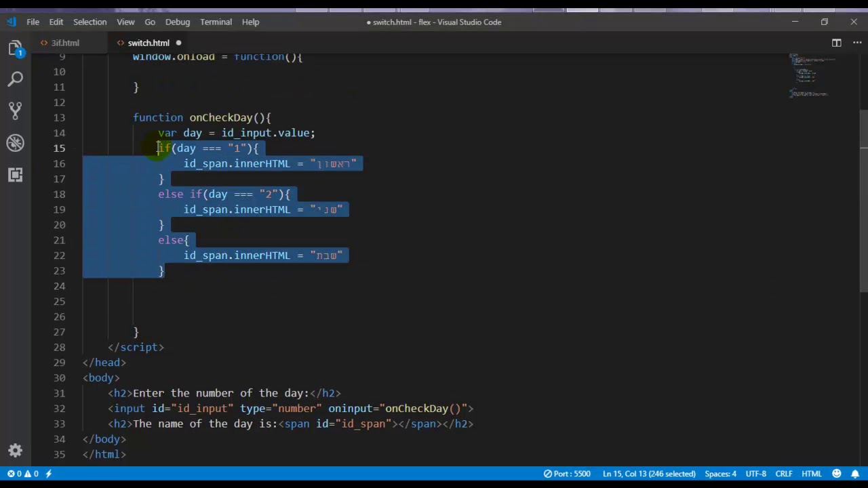Click the 'if(day === "1"){' line
The width and height of the screenshot is (868, 488).
click(208, 148)
